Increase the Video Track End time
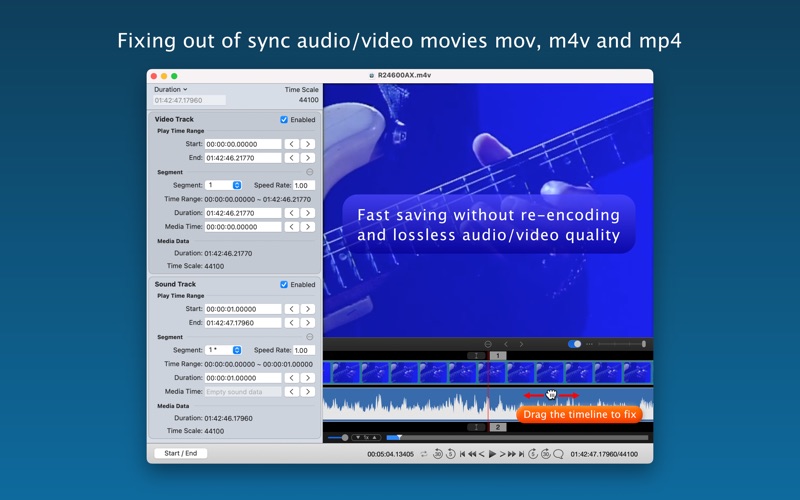The image size is (800, 500). point(308,158)
